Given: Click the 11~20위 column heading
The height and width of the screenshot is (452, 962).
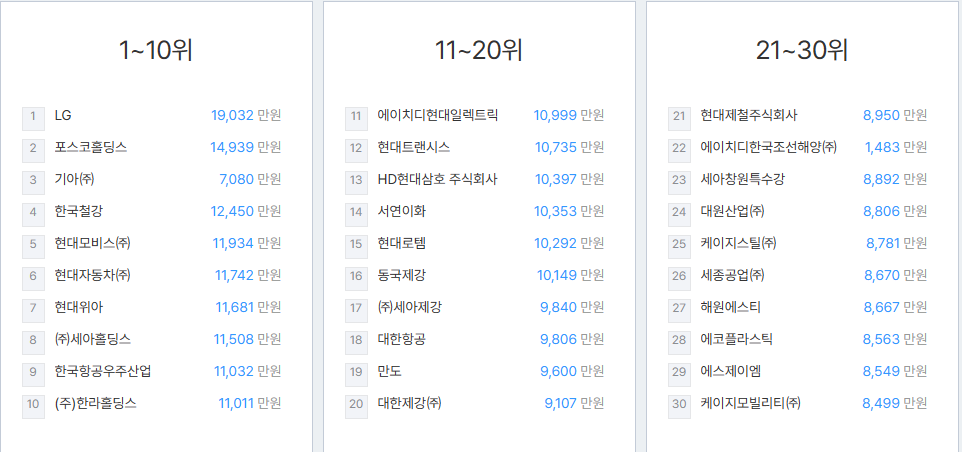Looking at the screenshot, I should 479,51.
